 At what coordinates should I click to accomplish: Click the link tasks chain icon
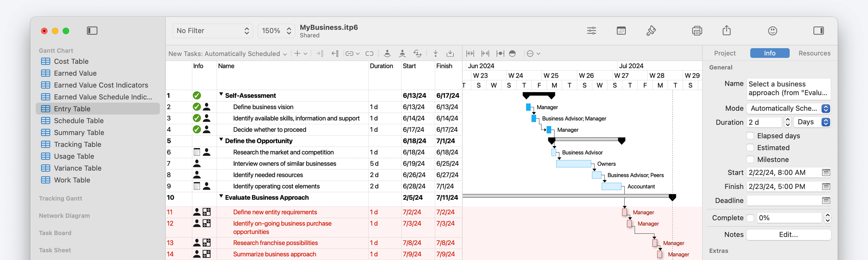tap(349, 53)
